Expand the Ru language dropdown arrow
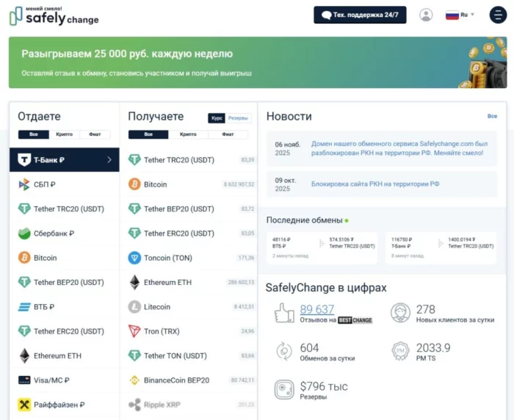This screenshot has height=420, width=514. point(472,15)
